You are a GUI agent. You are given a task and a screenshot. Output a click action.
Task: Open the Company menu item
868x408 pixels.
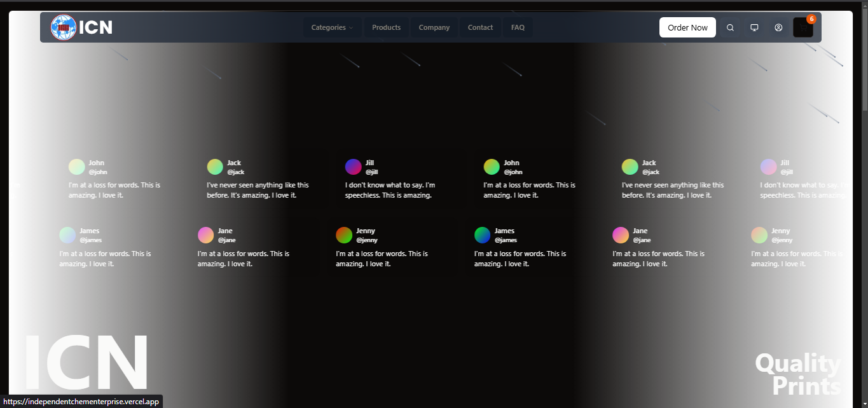(434, 27)
